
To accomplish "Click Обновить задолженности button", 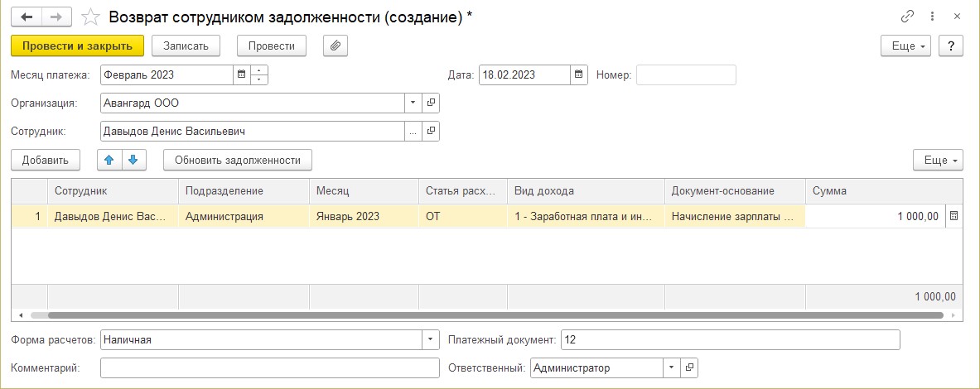I will coord(238,160).
